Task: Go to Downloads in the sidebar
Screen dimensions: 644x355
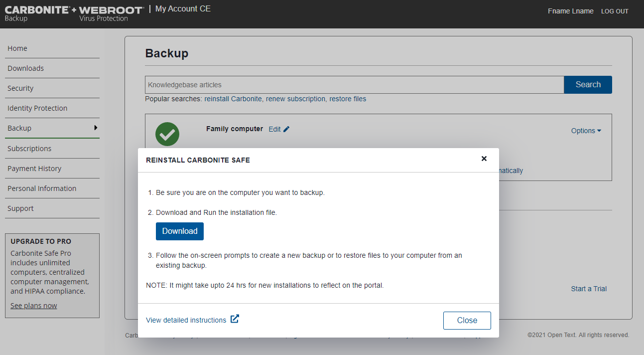Action: pos(26,68)
